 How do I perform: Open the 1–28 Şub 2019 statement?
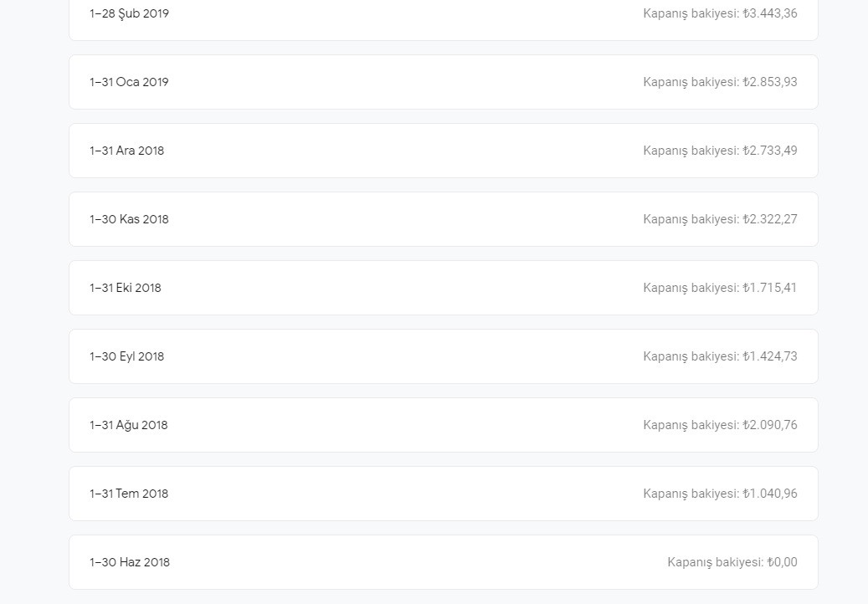tap(443, 14)
